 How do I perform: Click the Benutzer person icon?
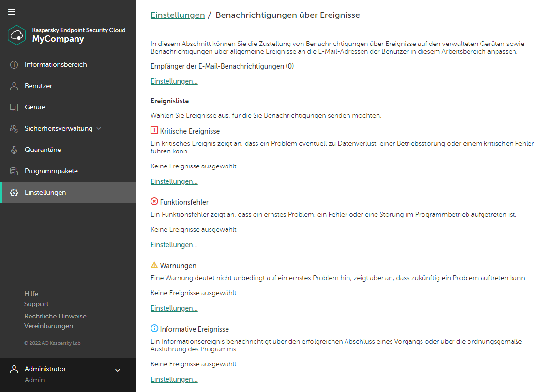(x=14, y=86)
